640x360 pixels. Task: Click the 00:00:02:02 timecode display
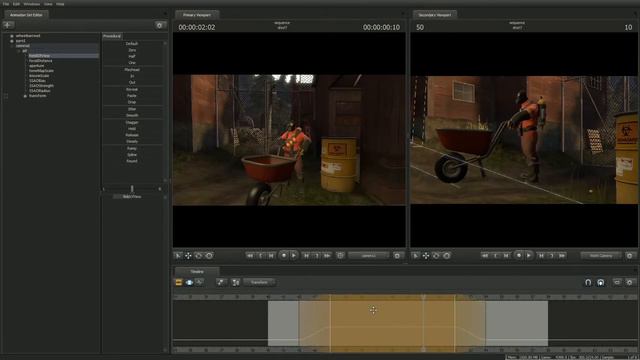coord(197,27)
